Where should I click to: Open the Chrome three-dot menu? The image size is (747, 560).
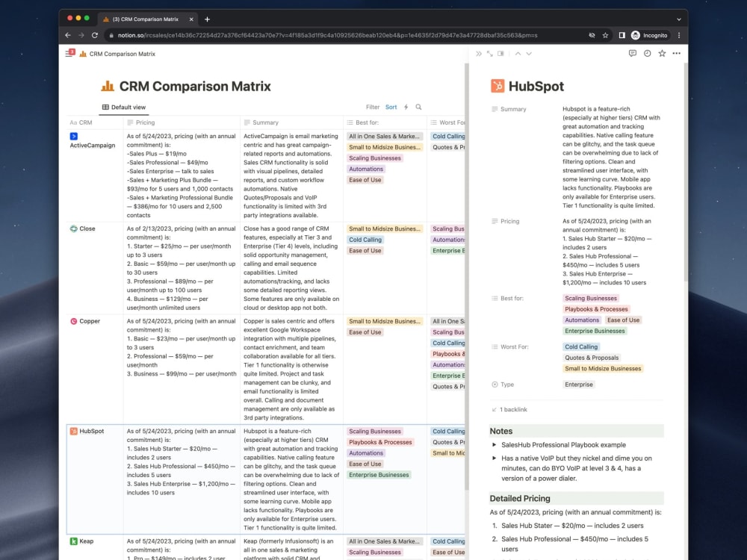click(x=679, y=35)
